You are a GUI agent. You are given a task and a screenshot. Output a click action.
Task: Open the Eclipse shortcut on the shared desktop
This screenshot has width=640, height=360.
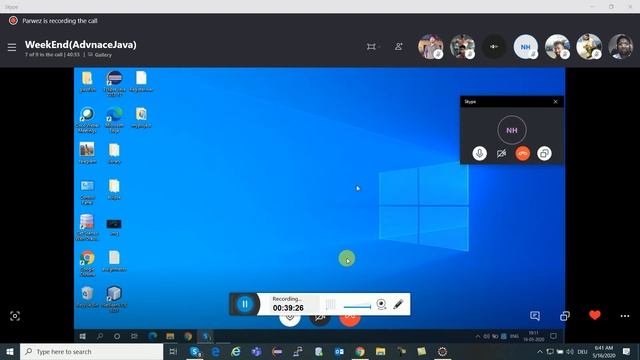coord(114,84)
